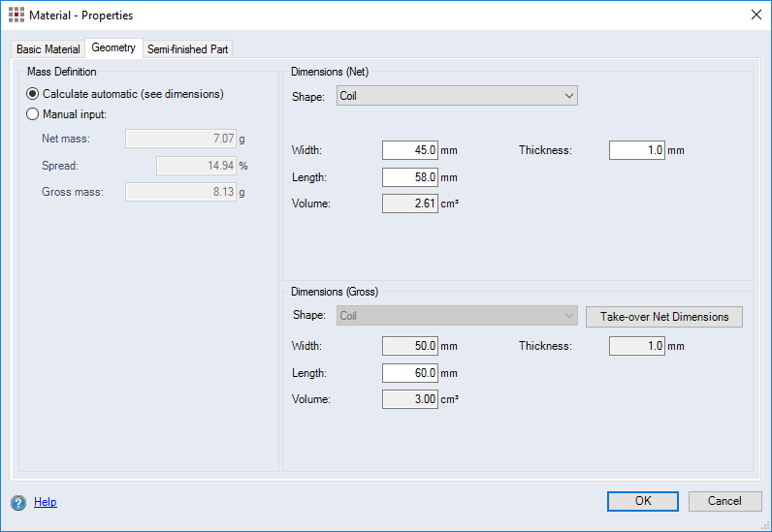Open the Net Shape dropdown
Viewport: 772px width, 532px height.
pos(457,96)
